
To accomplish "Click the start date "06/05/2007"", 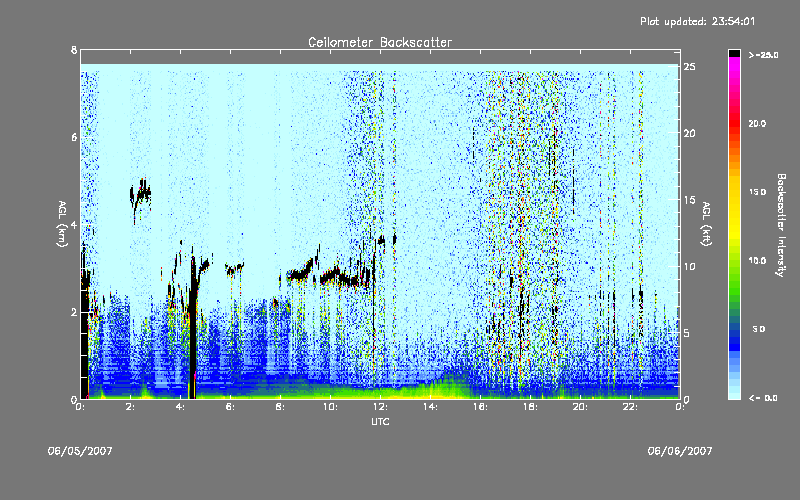I will point(80,451).
